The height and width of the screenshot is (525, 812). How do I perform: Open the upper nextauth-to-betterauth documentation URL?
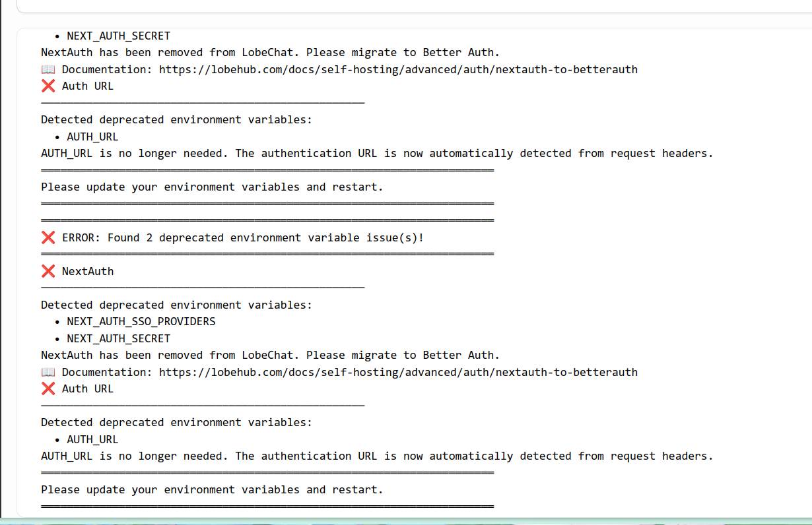398,69
